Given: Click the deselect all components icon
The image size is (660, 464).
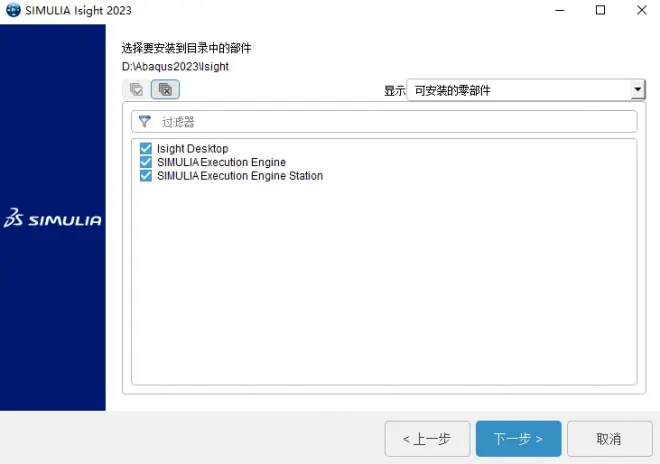Looking at the screenshot, I should (165, 89).
